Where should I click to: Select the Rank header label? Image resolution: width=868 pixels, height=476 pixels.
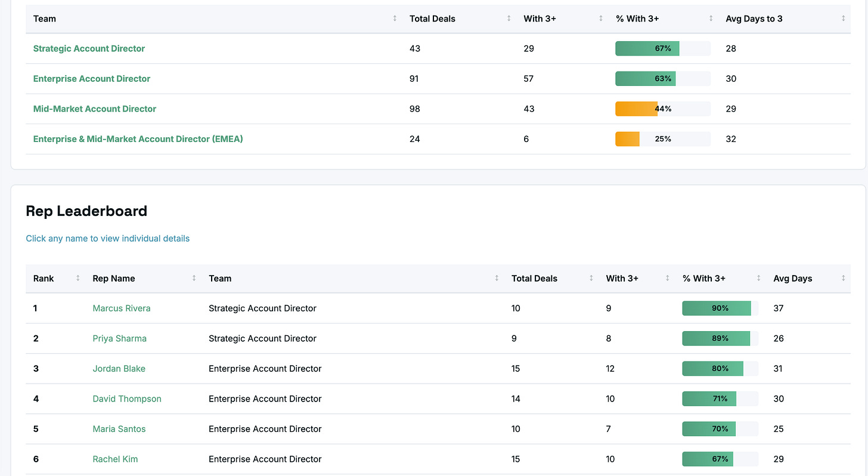[x=44, y=278]
